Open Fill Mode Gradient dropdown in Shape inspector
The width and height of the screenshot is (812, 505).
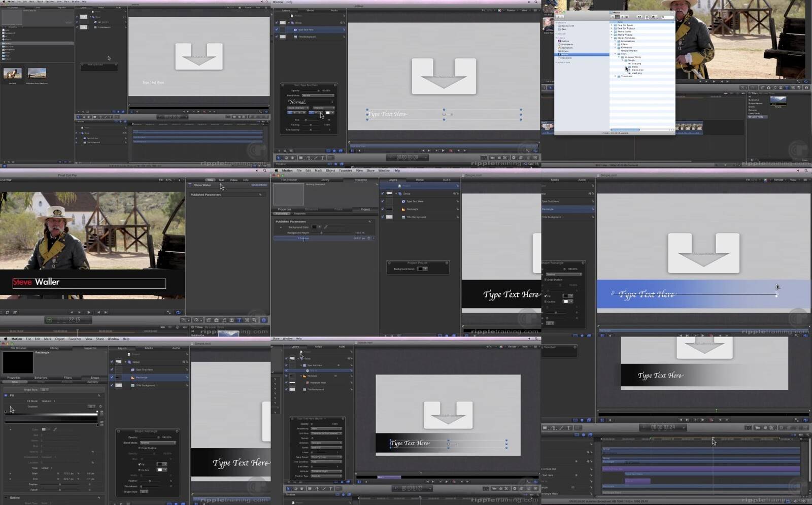pyautogui.click(x=48, y=401)
